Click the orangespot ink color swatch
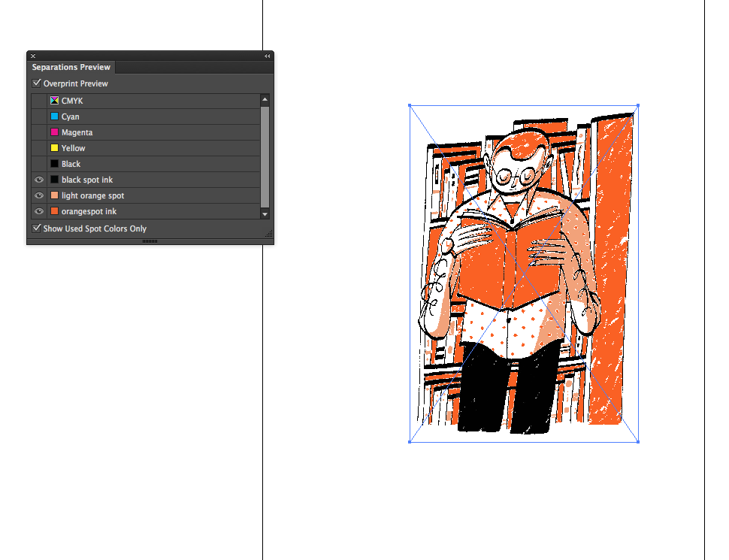The height and width of the screenshot is (560, 729). click(x=53, y=211)
